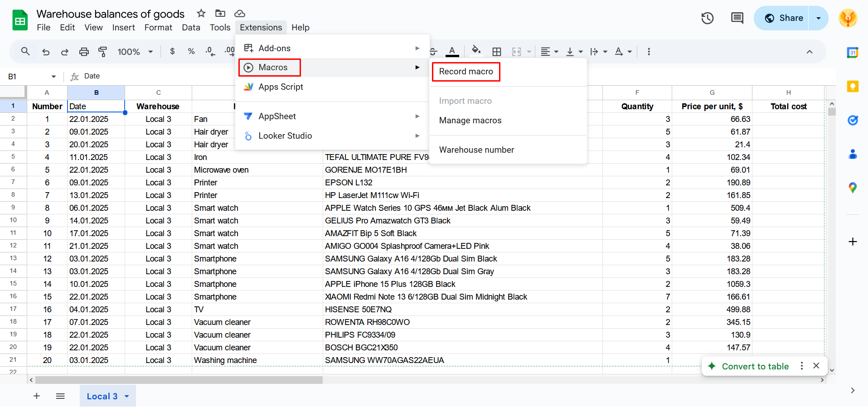The width and height of the screenshot is (868, 407).
Task: Choose Apps Script from Extensions menu
Action: tap(332, 87)
